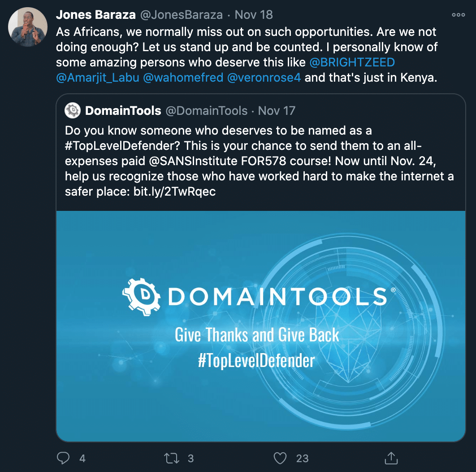
Task: Click the like heart icon
Action: 280,458
